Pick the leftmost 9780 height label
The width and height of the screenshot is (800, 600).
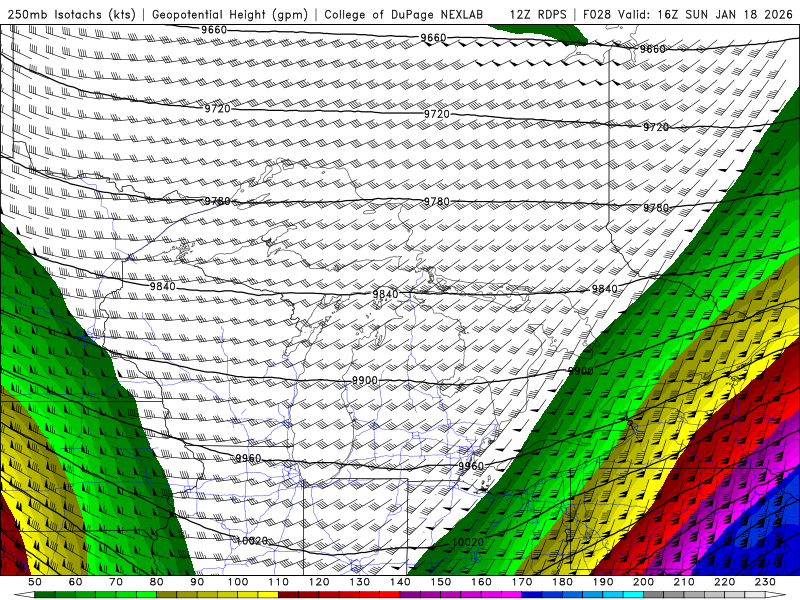point(217,201)
